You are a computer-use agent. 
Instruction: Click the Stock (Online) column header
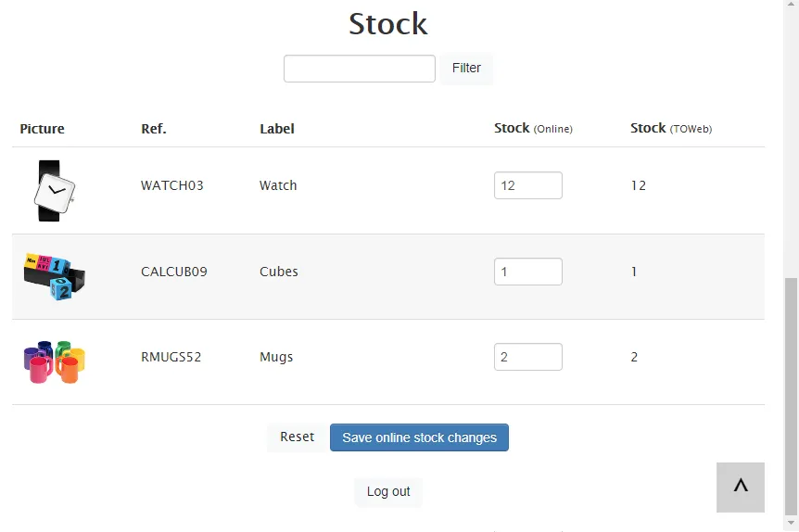click(533, 129)
